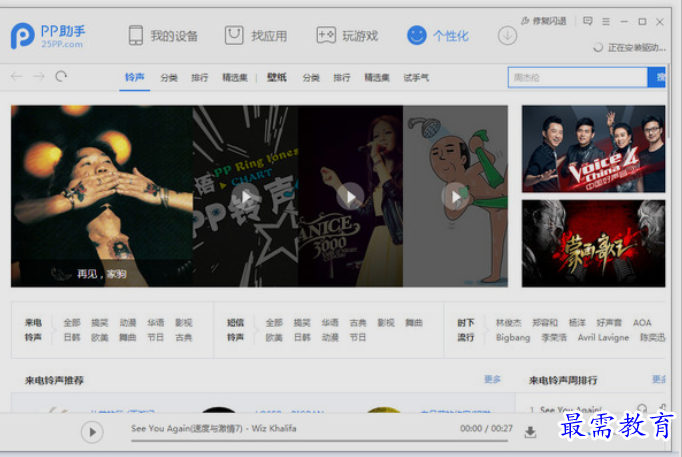Download the See You Again ringtone
Viewport: 682px width, 457px height.
tap(530, 432)
